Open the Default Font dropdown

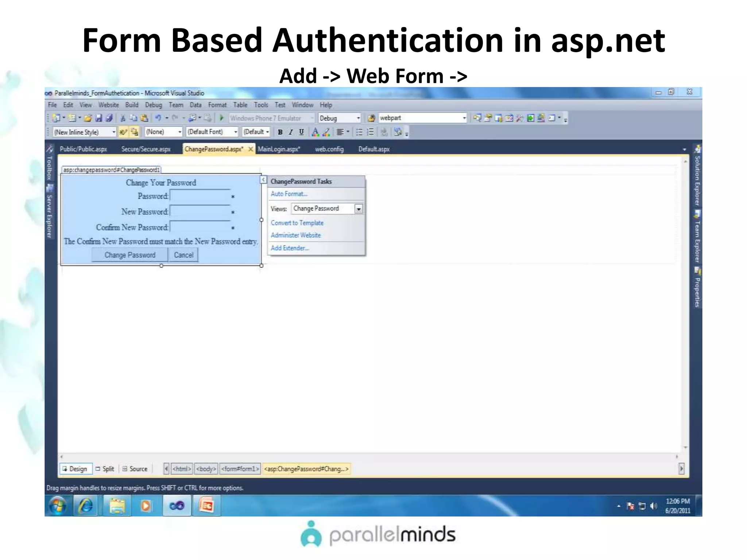(236, 132)
